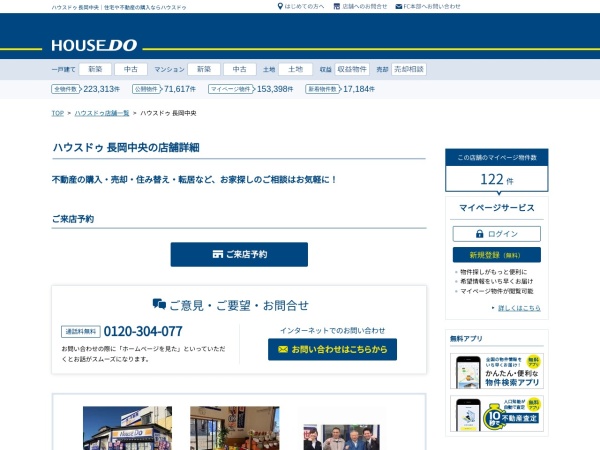Select 新築 under 一戸建て
Screen dimensions: 600x450
click(x=95, y=69)
